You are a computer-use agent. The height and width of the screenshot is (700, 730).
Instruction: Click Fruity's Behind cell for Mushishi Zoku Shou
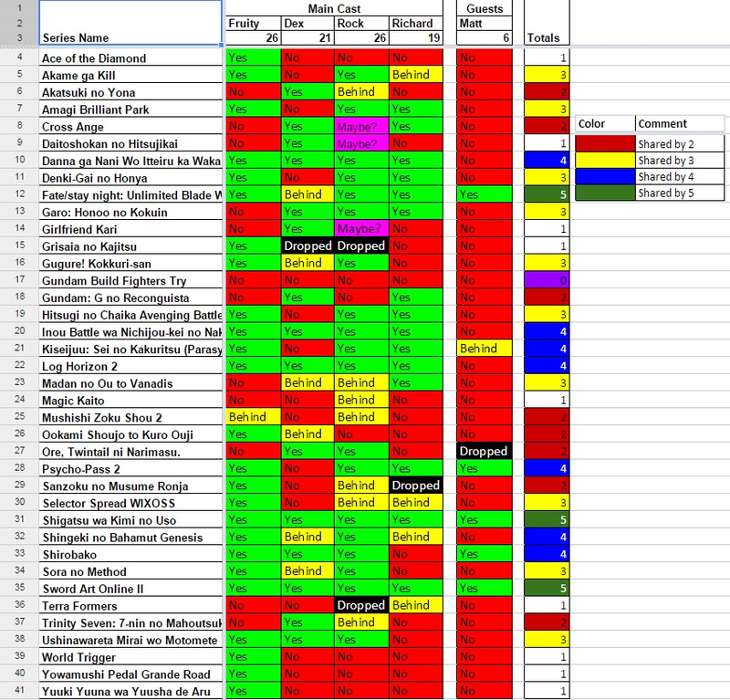254,417
